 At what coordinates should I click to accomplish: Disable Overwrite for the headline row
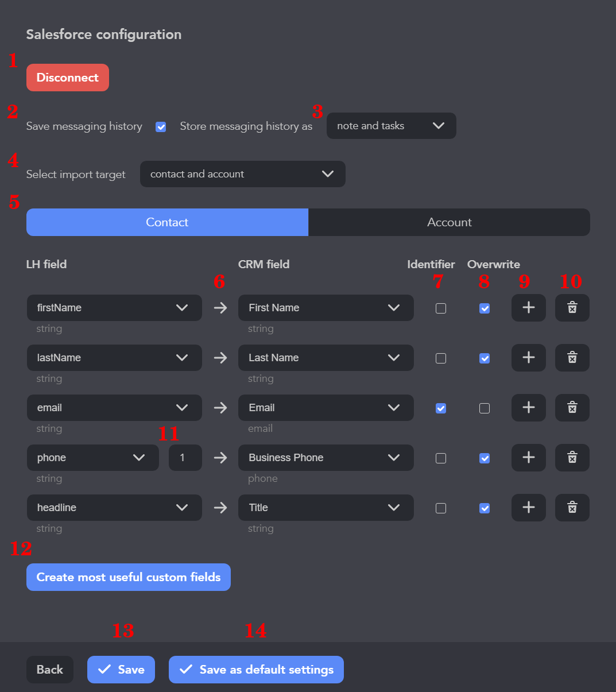coord(485,508)
